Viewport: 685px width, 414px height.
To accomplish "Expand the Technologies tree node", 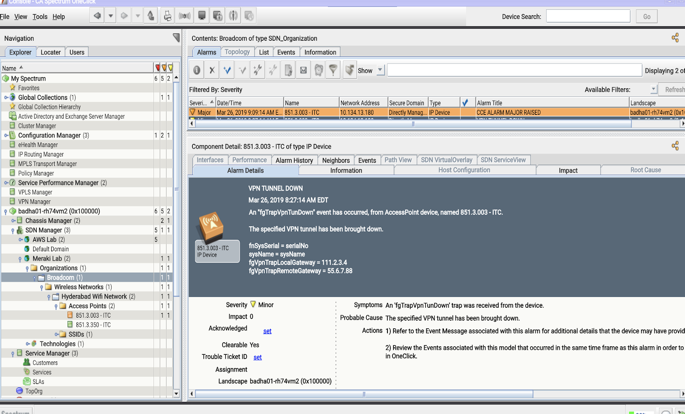I will [27, 344].
